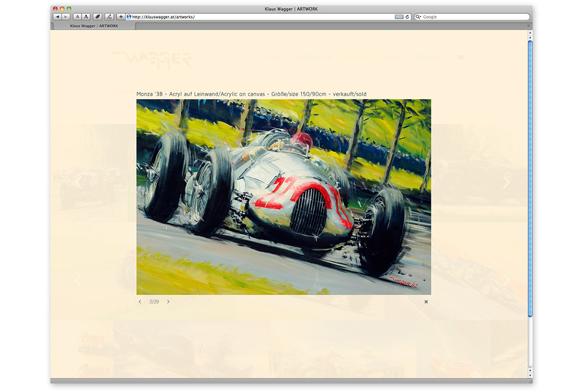The height and width of the screenshot is (392, 583).
Task: Close the browser window with the red button
Action: pos(56,8)
